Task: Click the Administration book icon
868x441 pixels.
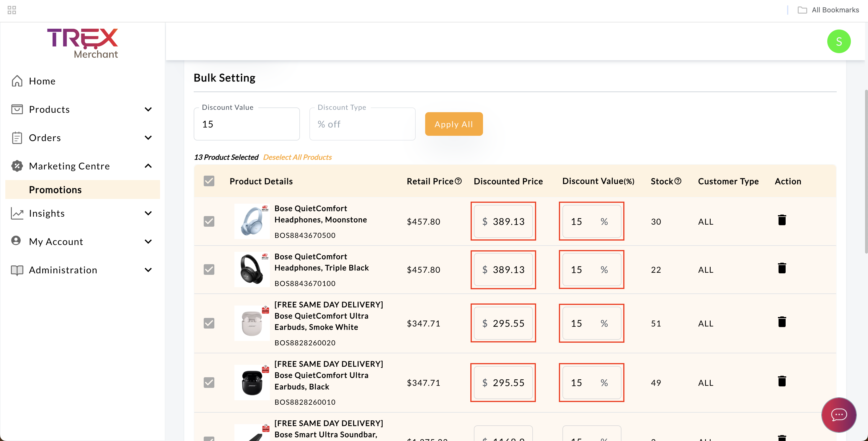Action: [17, 270]
